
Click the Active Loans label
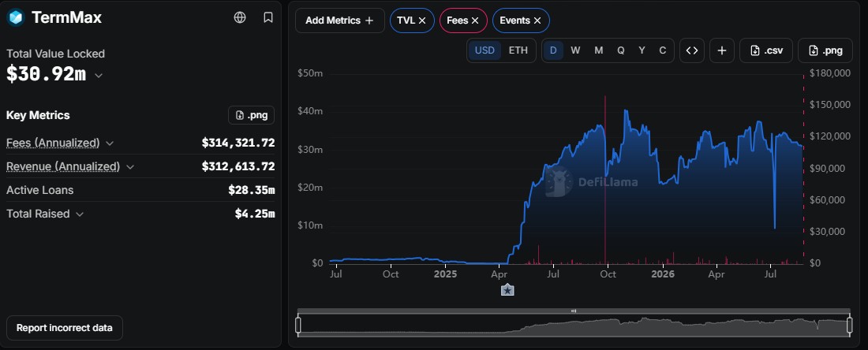(40, 190)
